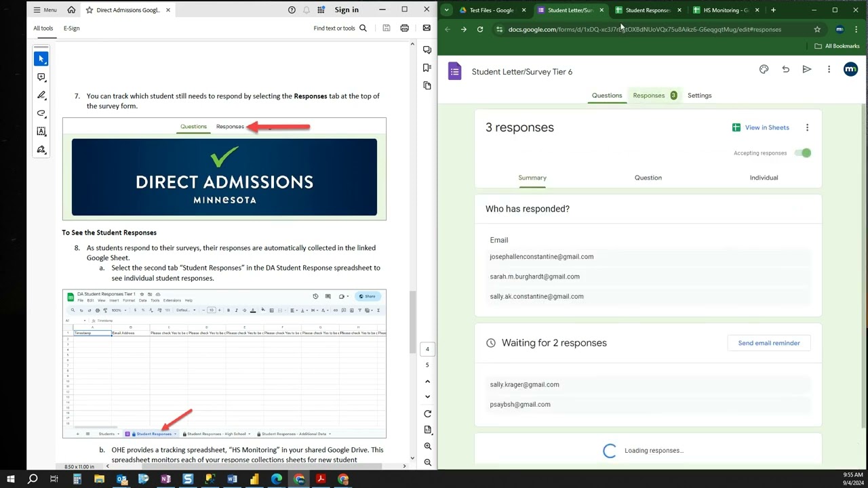Image resolution: width=868 pixels, height=488 pixels.
Task: Open the Settings tab in Forms
Action: pyautogui.click(x=699, y=96)
